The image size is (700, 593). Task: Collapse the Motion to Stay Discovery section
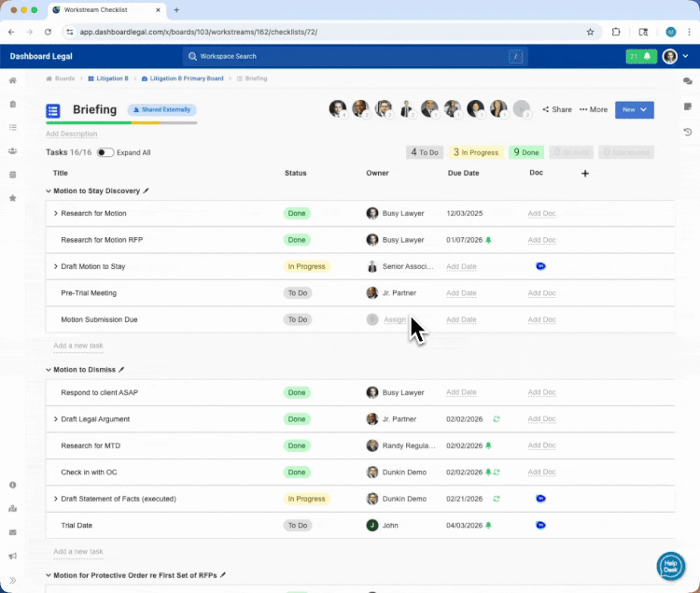pyautogui.click(x=49, y=191)
